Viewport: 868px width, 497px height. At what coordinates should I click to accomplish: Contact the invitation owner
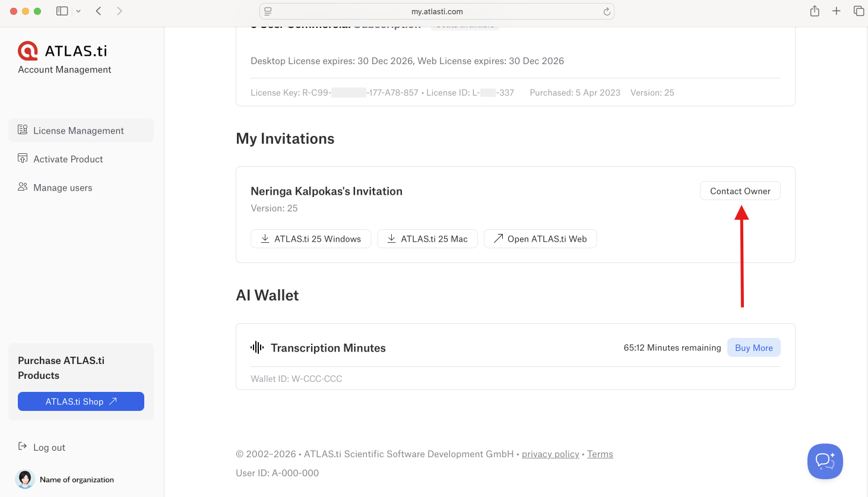[x=740, y=191]
